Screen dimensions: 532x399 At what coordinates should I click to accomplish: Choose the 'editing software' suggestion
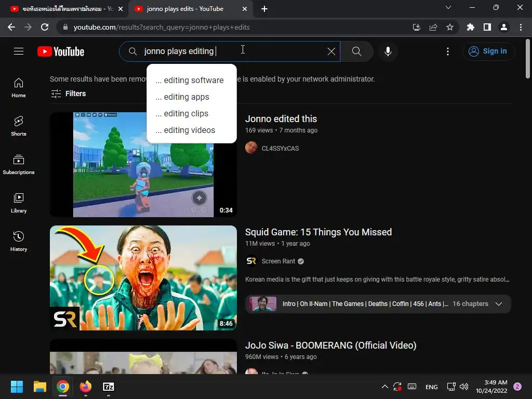tap(191, 81)
